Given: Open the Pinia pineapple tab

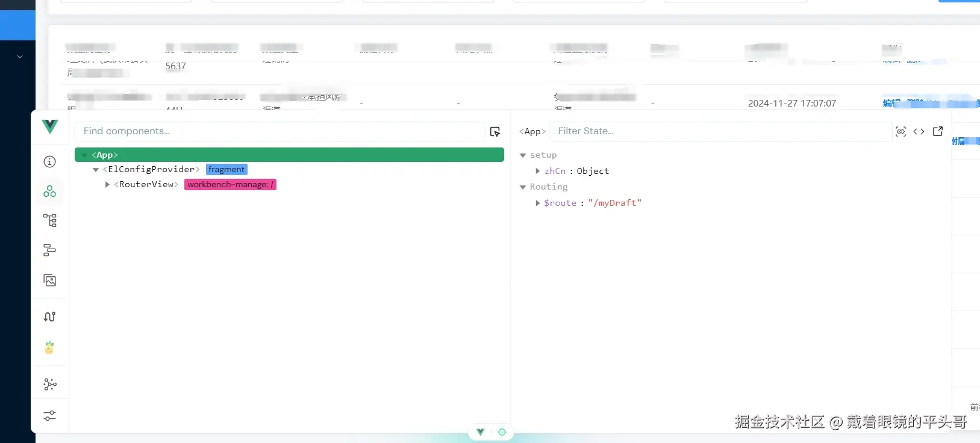Looking at the screenshot, I should point(49,347).
